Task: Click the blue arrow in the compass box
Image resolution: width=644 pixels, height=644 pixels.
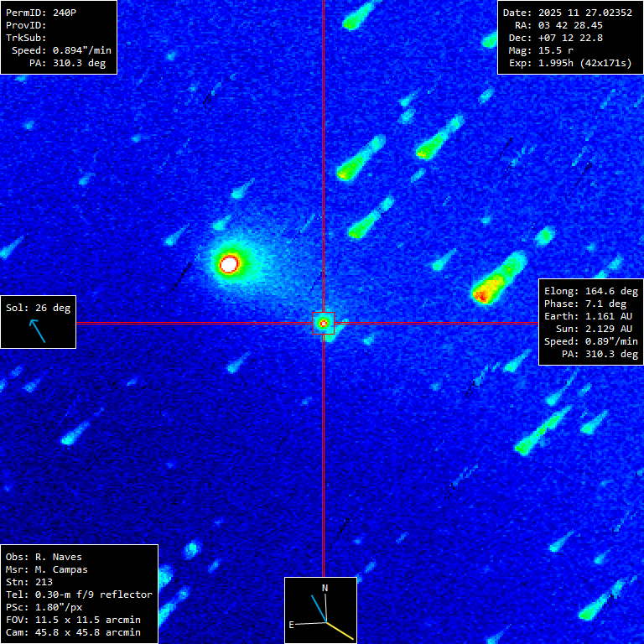Action: point(318,608)
